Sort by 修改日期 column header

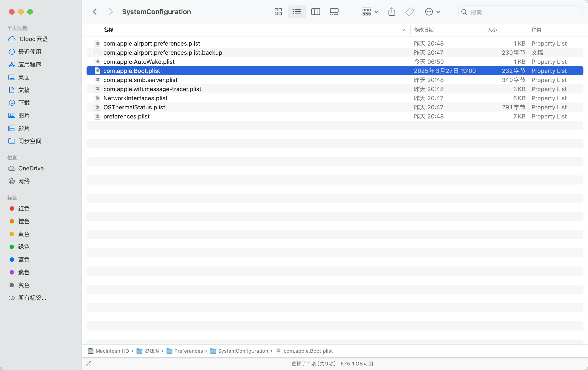pyautogui.click(x=424, y=30)
